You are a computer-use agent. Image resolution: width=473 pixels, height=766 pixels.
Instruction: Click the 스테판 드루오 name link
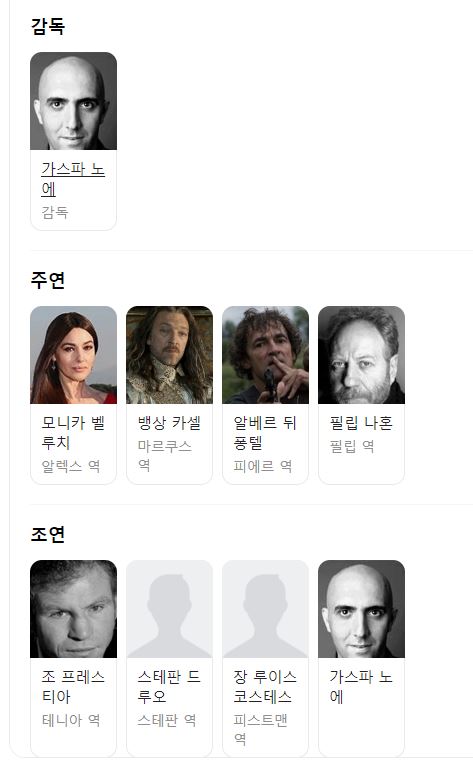(169, 687)
